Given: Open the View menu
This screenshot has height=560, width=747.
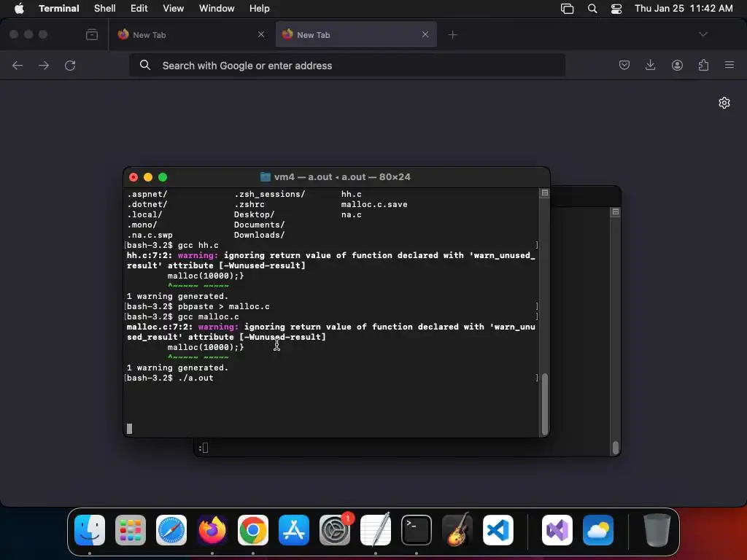Looking at the screenshot, I should (x=174, y=9).
